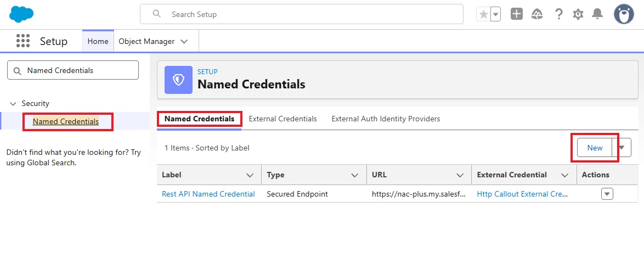Screen dimensions: 644x274
Task: Collapse the Security tree section
Action: pyautogui.click(x=14, y=104)
